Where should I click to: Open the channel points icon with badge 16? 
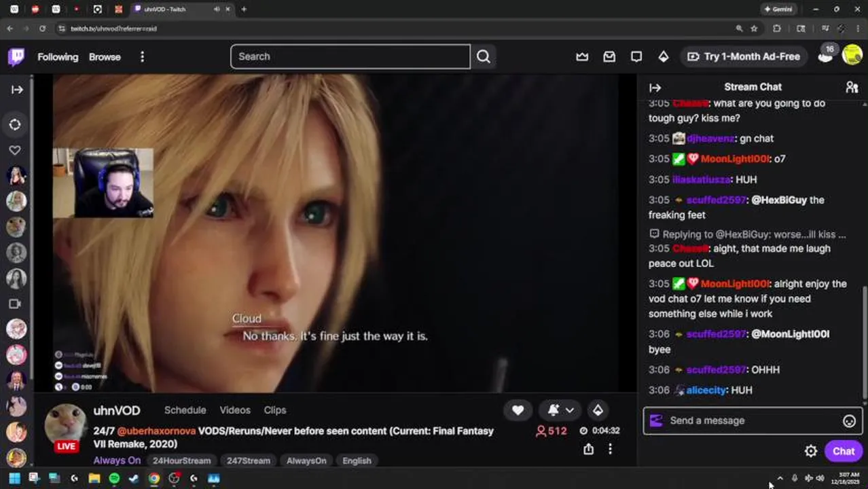point(826,55)
